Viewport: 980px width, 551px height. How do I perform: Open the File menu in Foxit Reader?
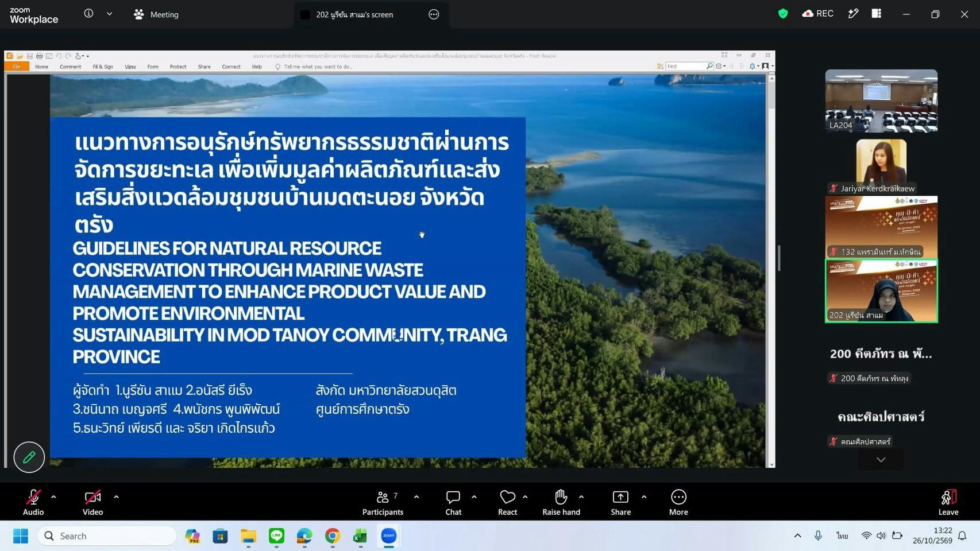click(x=17, y=67)
